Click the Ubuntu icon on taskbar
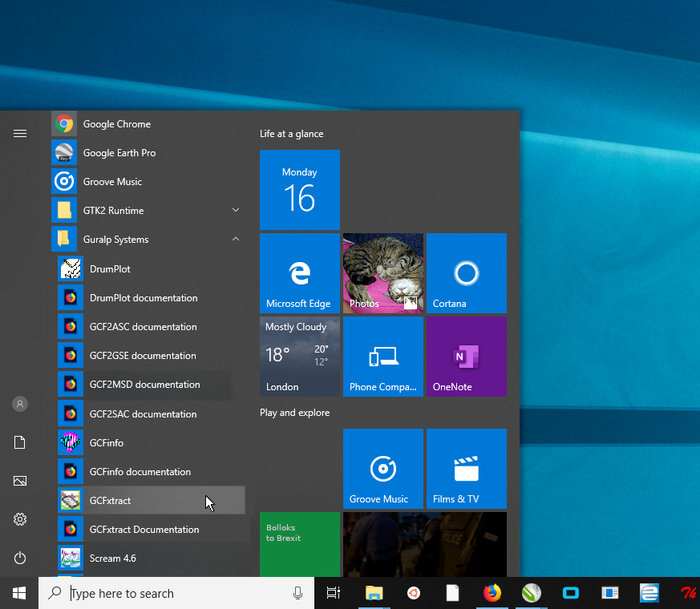The image size is (700, 609). (x=414, y=593)
